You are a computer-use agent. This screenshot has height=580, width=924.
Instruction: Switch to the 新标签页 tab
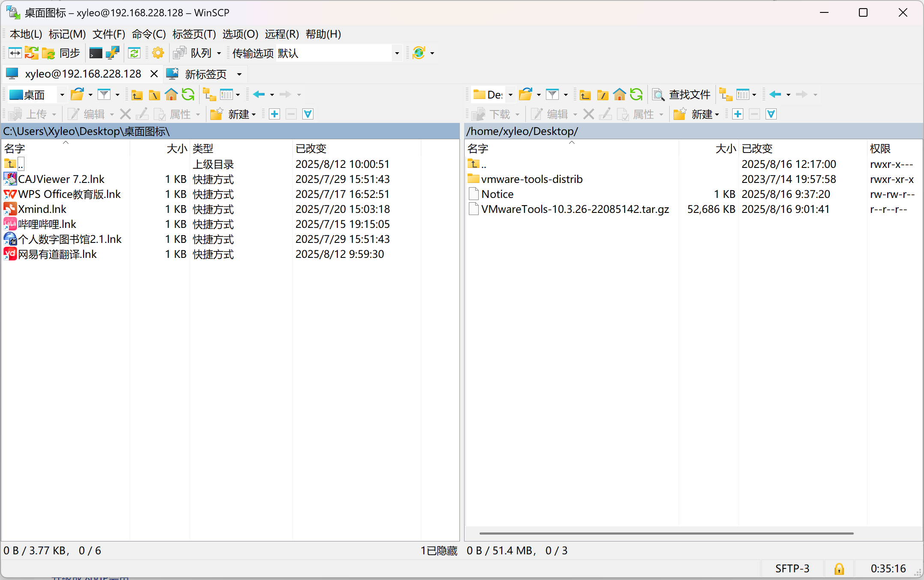click(205, 74)
